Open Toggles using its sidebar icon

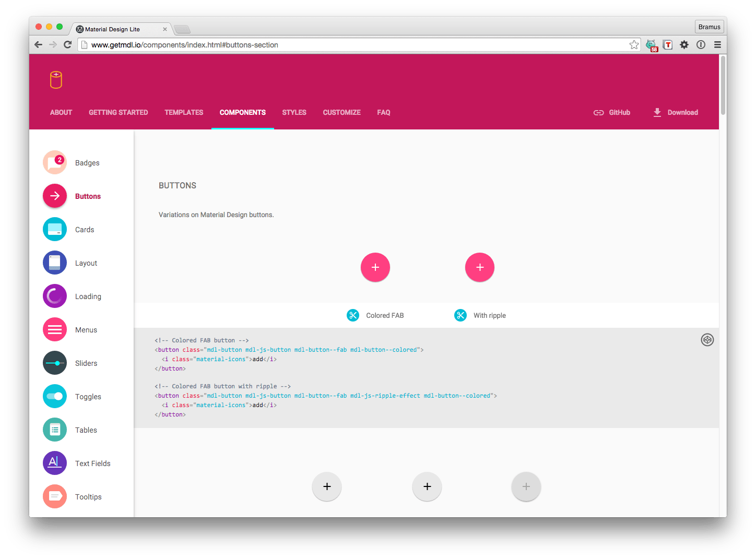point(54,396)
